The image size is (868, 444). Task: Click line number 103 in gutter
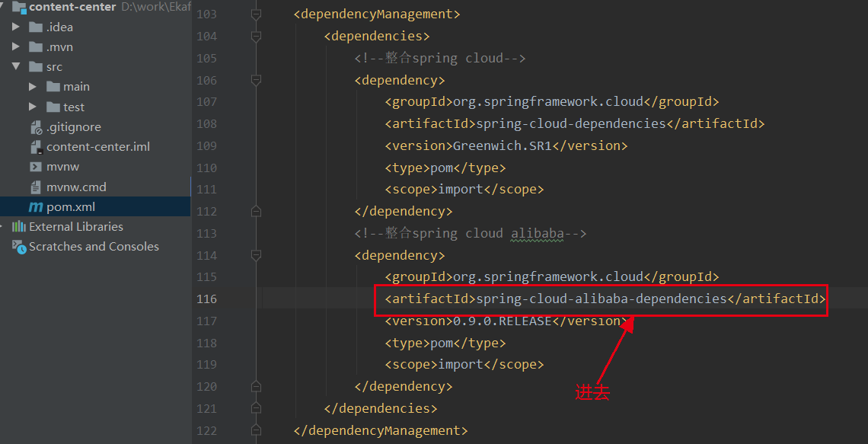coord(206,14)
